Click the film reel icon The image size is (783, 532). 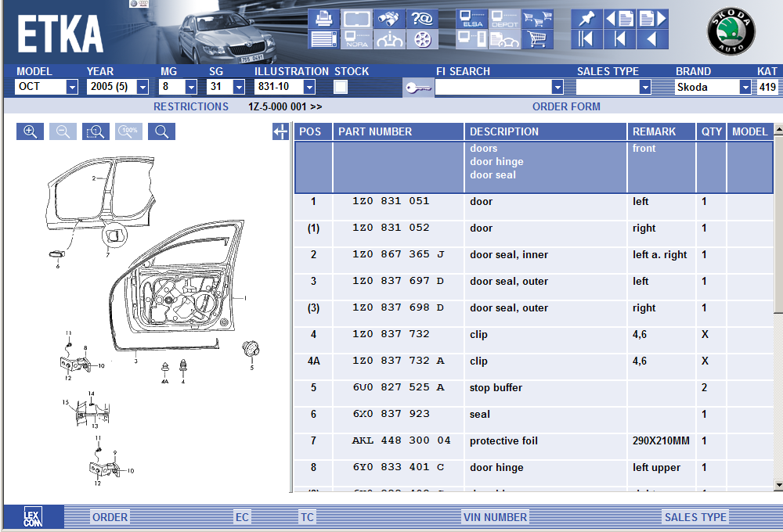[x=422, y=39]
